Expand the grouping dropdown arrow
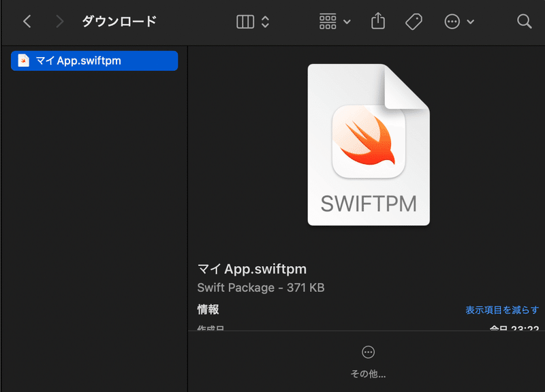Screen dimensions: 545x392 (347, 22)
